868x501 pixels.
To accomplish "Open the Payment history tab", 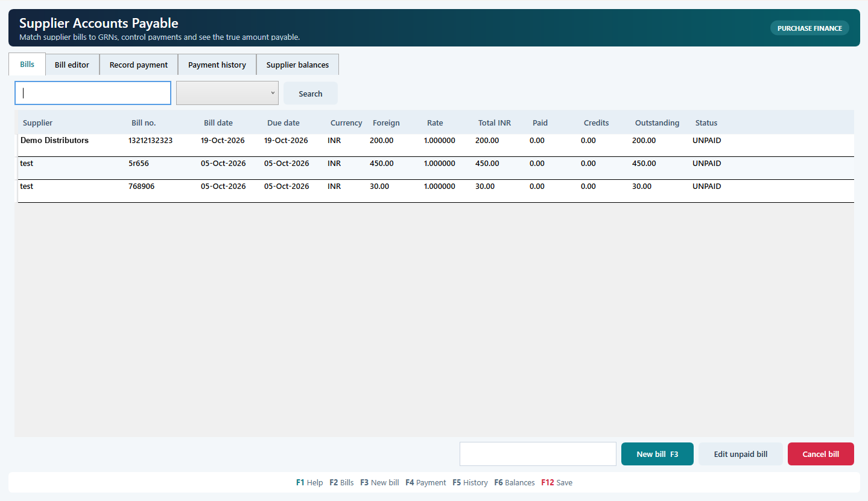I will (x=217, y=65).
